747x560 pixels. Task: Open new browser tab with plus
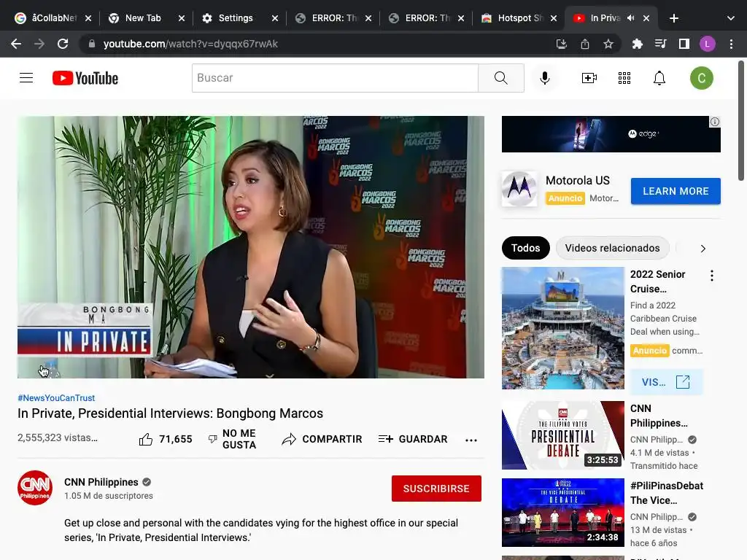pyautogui.click(x=673, y=18)
